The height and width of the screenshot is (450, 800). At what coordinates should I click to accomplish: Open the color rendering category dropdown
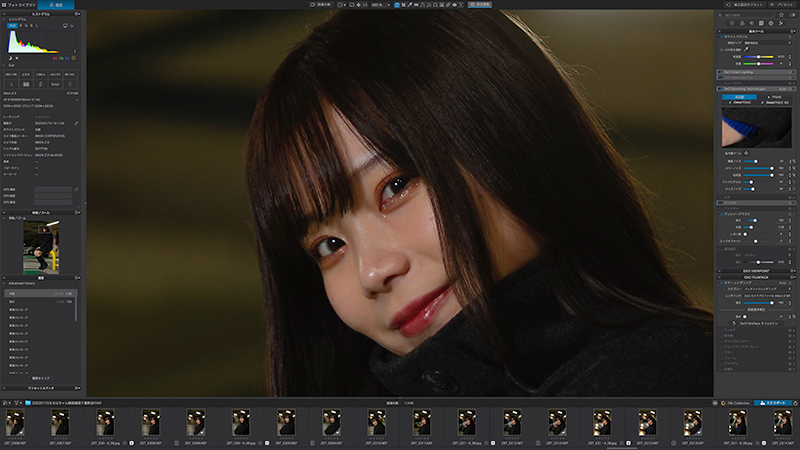(x=767, y=289)
